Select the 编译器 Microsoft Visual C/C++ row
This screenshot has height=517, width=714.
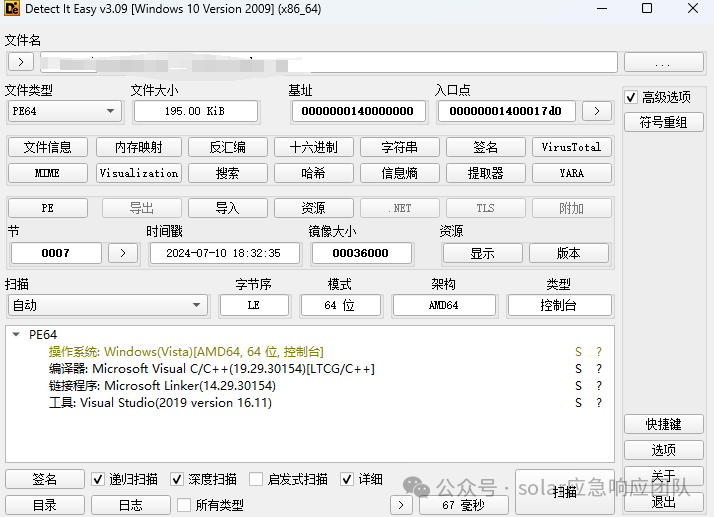[x=212, y=369]
